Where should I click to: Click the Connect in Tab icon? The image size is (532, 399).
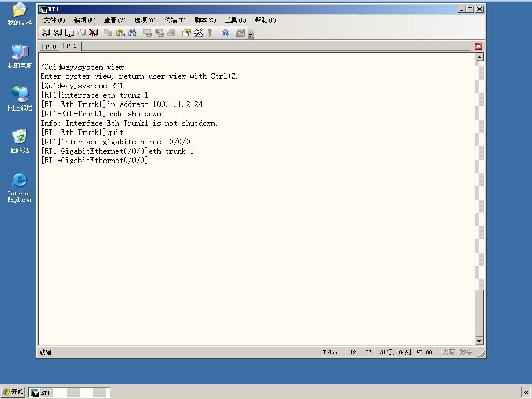[70, 33]
